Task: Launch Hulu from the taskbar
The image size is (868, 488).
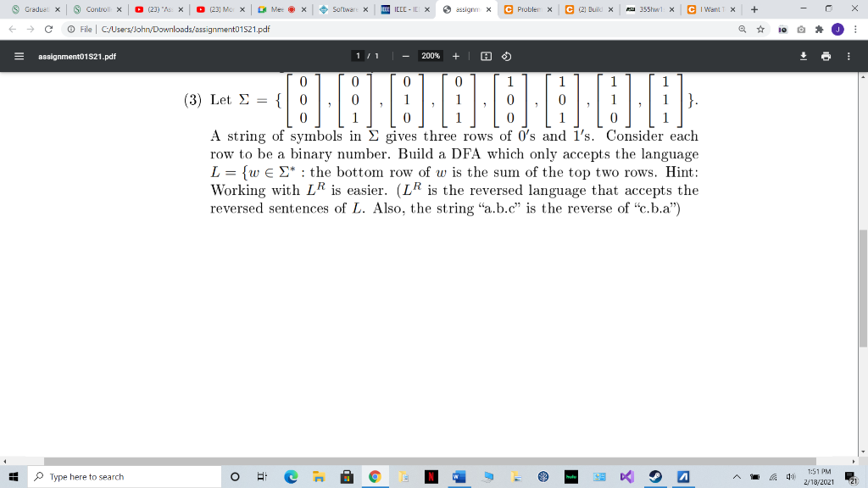Action: [570, 476]
